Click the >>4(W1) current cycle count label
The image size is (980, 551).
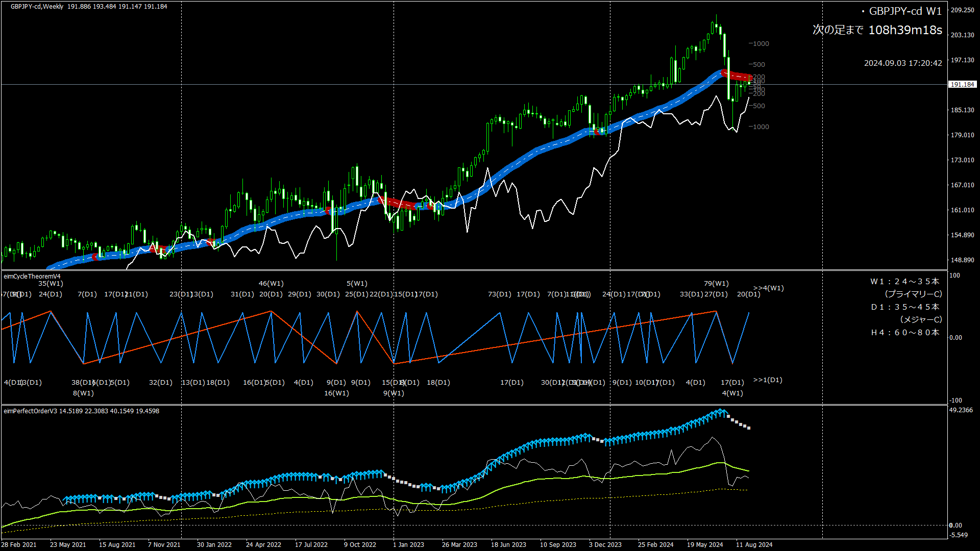[768, 288]
